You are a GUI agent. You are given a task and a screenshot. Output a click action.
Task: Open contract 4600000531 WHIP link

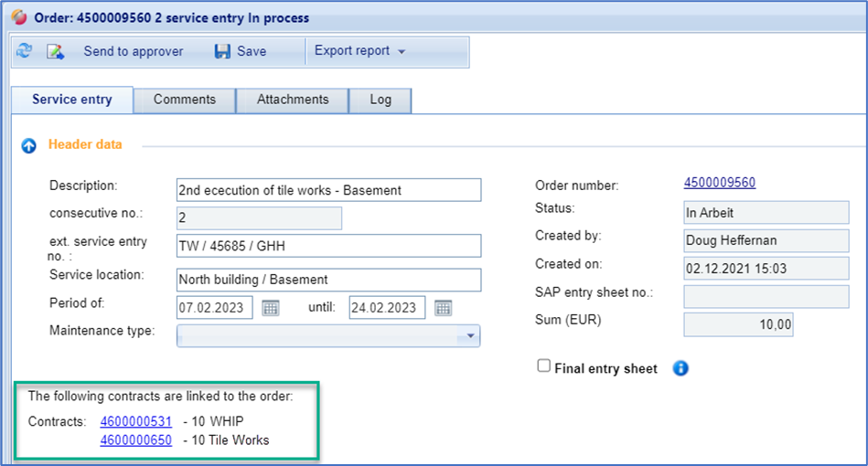[135, 421]
